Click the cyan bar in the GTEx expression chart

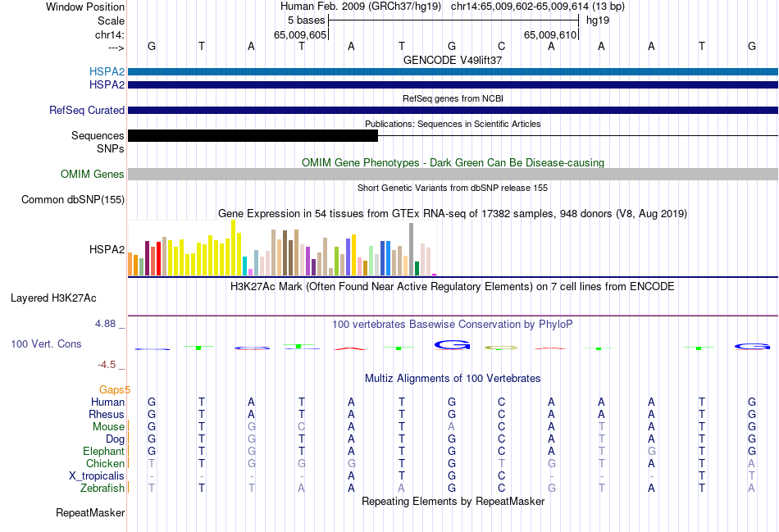point(244,266)
